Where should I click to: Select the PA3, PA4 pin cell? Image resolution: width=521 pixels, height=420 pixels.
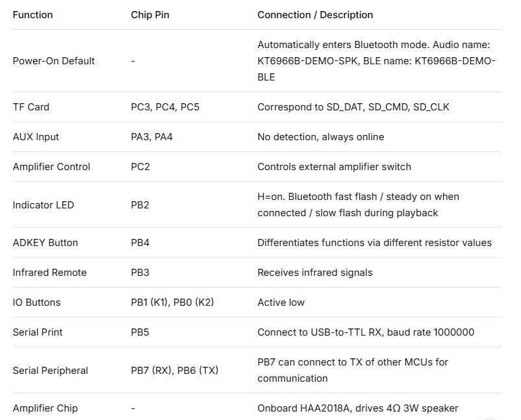tap(151, 137)
